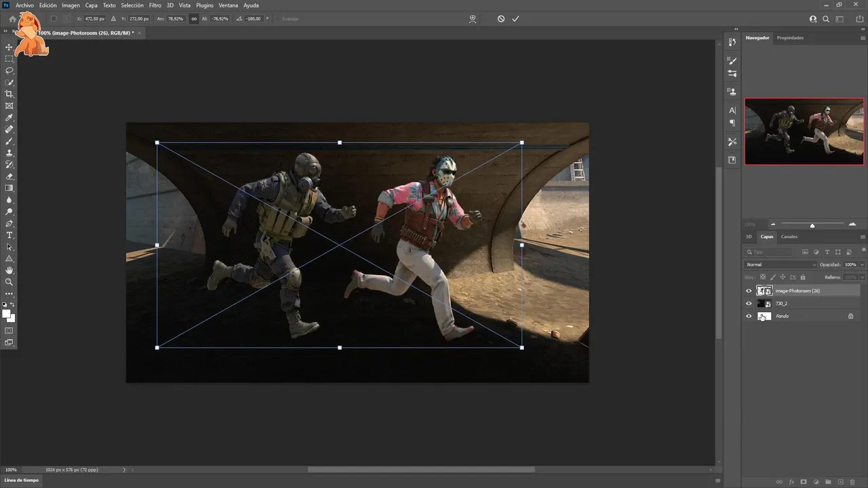Commit the transform with the checkmark icon
This screenshot has height=488, width=868.
point(515,19)
